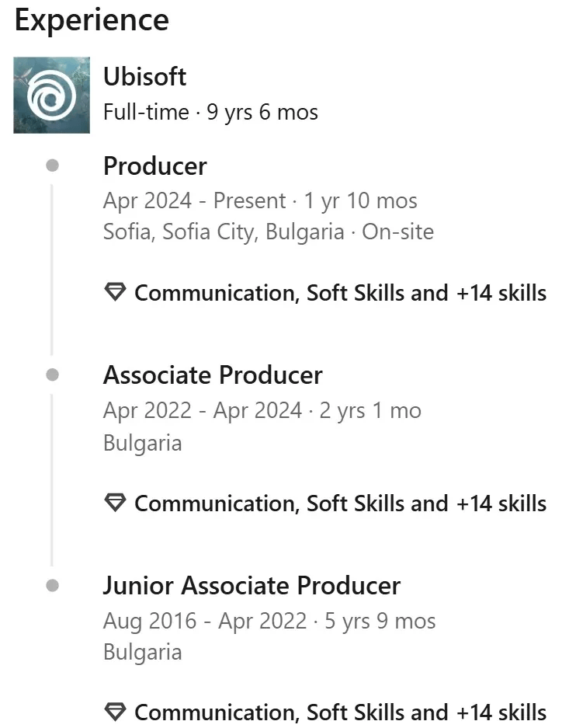Click the Experience section heading

pyautogui.click(x=92, y=20)
